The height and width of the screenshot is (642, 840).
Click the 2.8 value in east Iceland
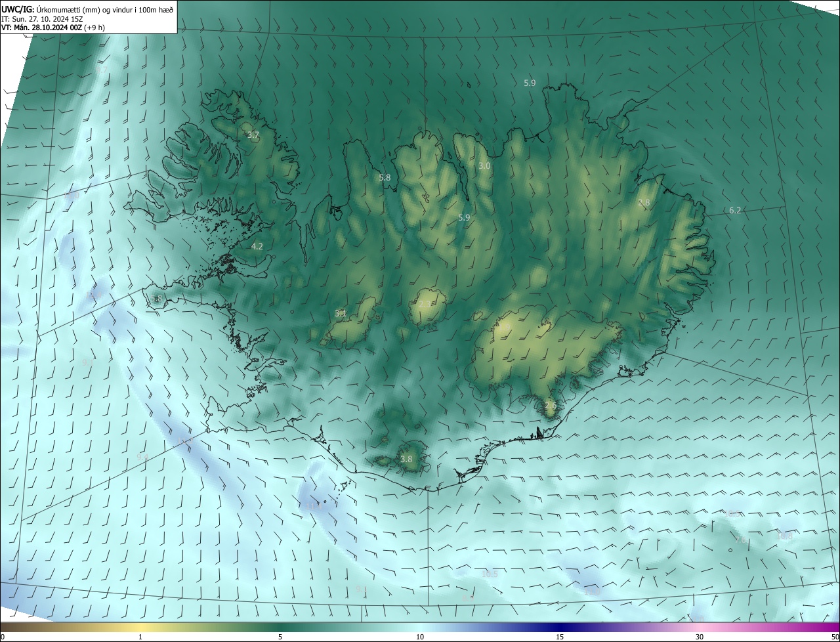(644, 203)
